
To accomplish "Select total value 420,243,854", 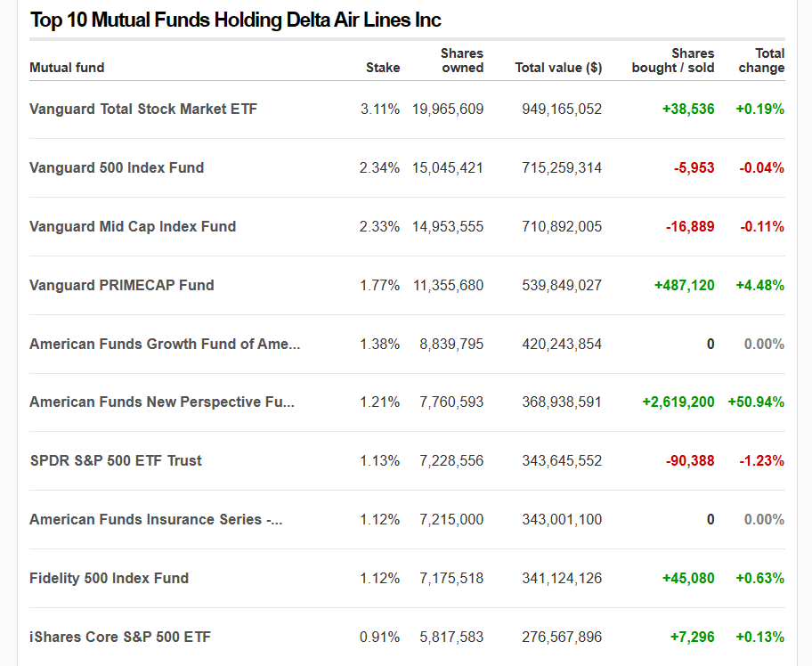I will pyautogui.click(x=562, y=344).
